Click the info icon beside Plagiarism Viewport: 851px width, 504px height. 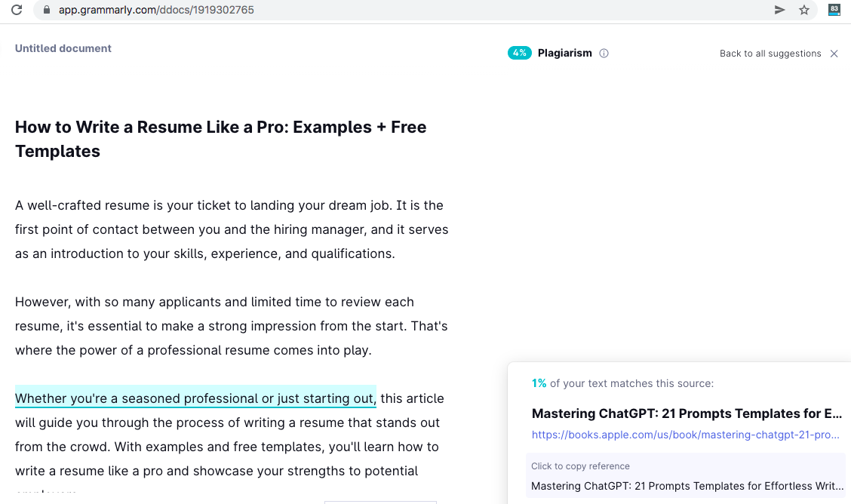[604, 54]
